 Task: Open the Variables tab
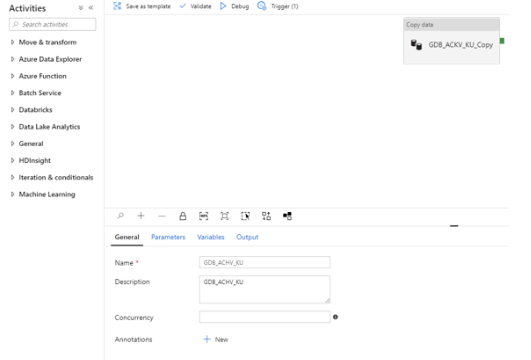(x=211, y=237)
